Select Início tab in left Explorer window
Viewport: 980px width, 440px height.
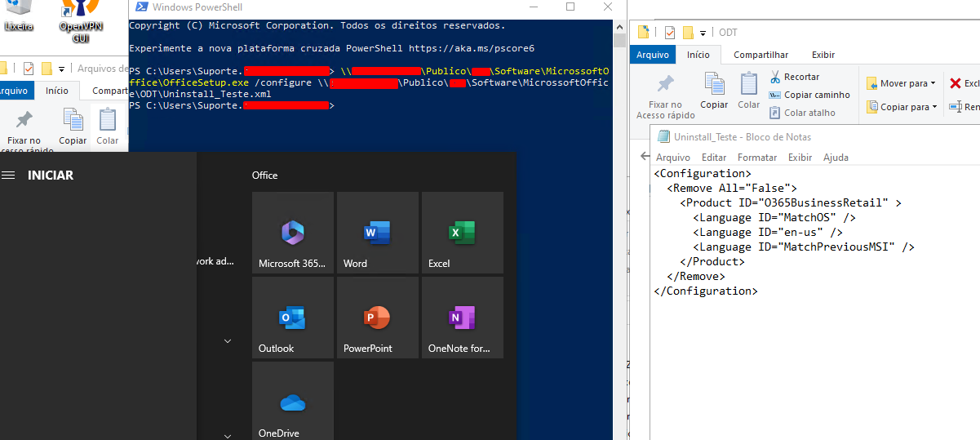coord(57,91)
